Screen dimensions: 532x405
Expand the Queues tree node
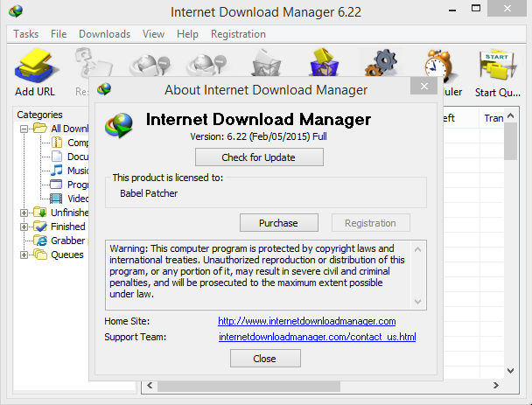pos(24,255)
